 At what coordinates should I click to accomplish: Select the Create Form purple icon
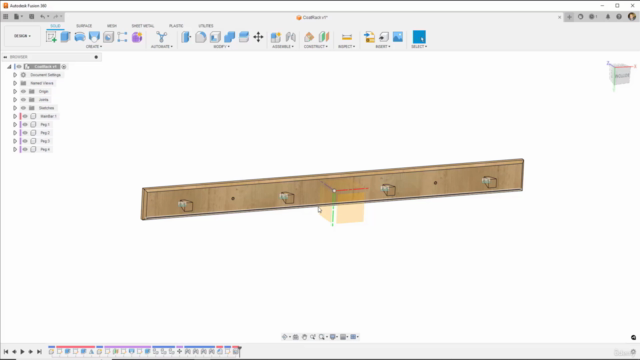(137, 37)
